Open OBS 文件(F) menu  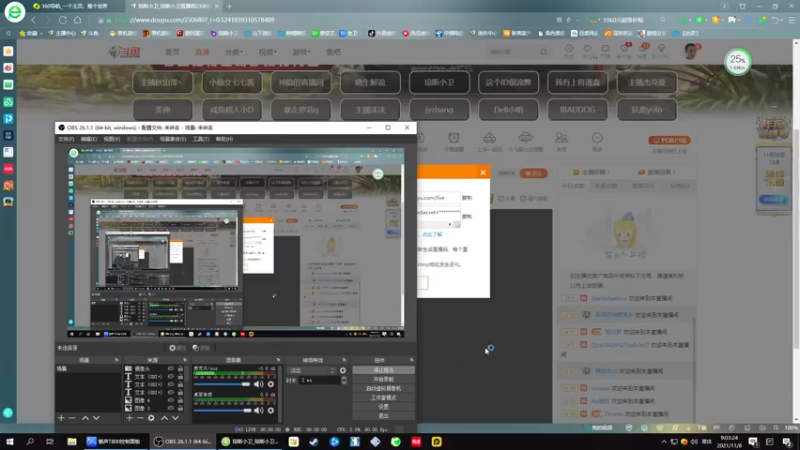point(66,139)
